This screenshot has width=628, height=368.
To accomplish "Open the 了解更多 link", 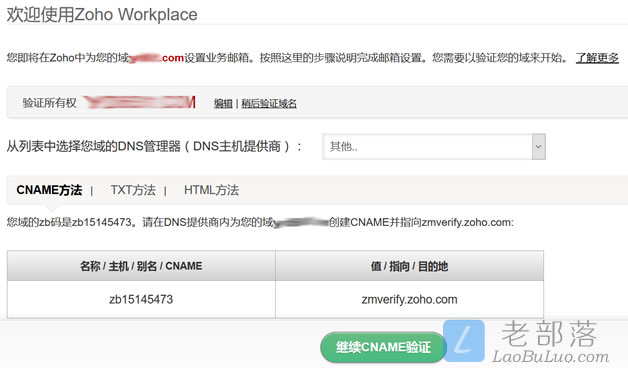I will (x=597, y=58).
